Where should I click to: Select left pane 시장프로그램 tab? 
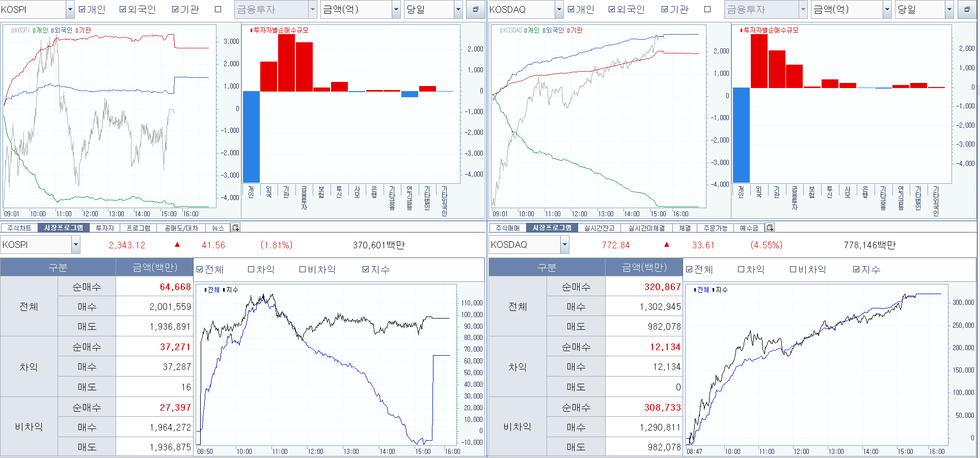click(64, 228)
